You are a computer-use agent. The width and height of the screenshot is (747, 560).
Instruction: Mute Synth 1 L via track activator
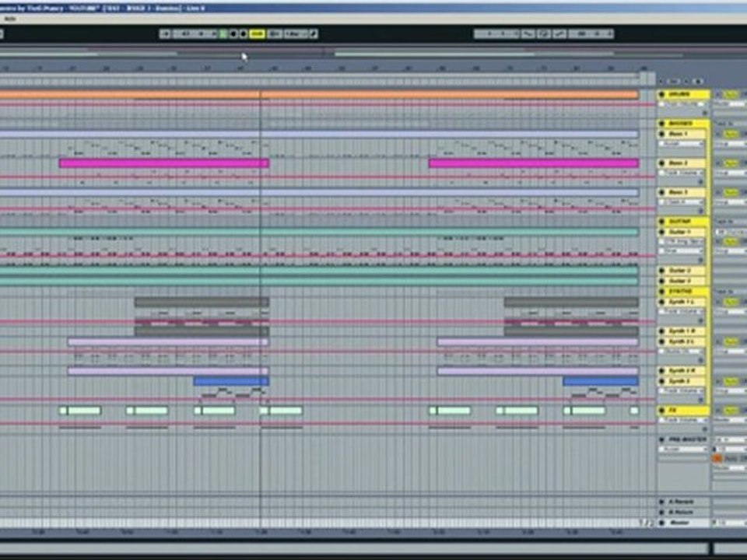click(731, 302)
